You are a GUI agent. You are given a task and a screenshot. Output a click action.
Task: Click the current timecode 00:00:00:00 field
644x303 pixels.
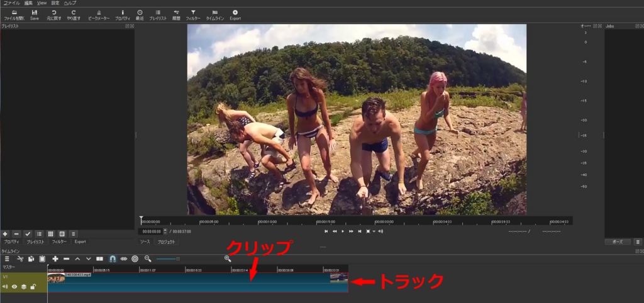(x=151, y=231)
